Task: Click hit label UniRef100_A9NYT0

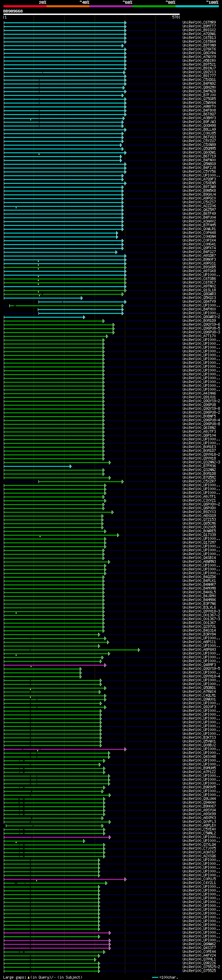Action: point(199,106)
